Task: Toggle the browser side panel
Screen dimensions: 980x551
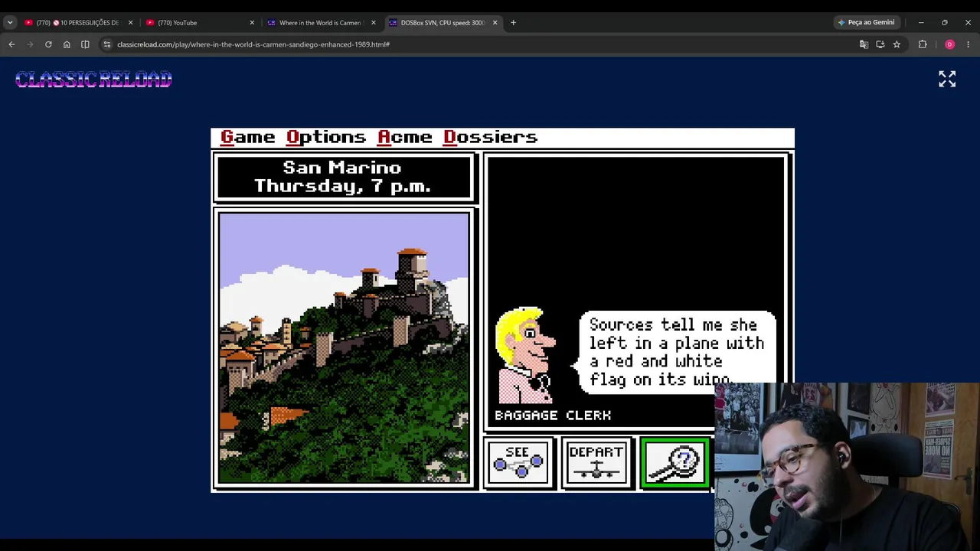Action: click(85, 44)
